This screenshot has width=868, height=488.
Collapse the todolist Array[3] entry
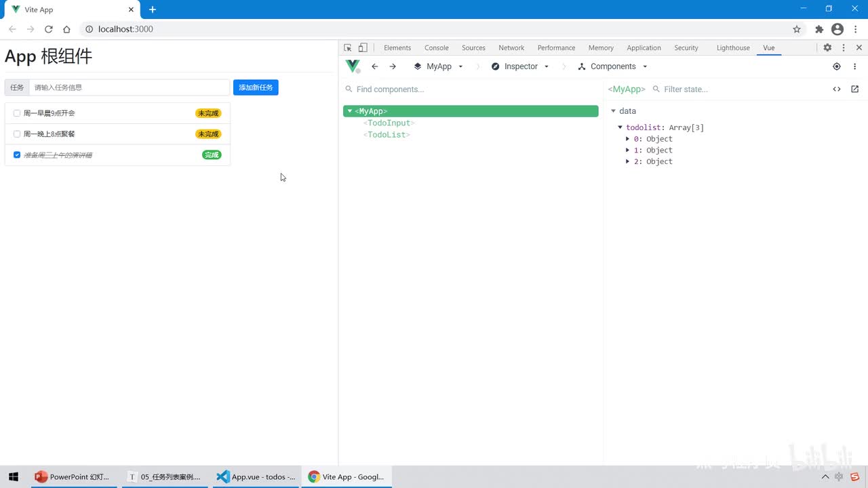[620, 127]
